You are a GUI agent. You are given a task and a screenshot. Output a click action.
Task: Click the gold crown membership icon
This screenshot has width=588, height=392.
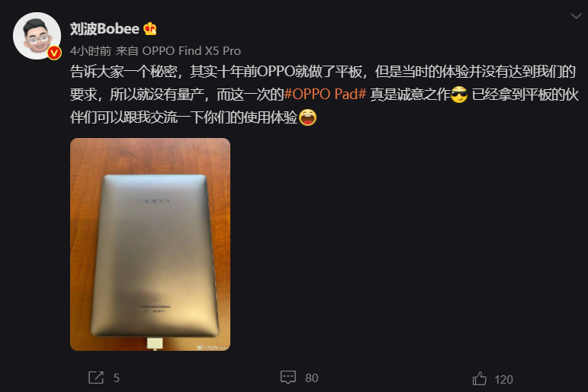[x=150, y=28]
